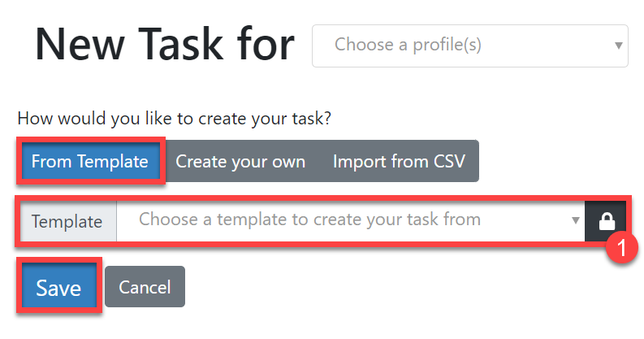Viewport: 644px width, 339px height.
Task: Choose the Import from CSV option
Action: (399, 161)
